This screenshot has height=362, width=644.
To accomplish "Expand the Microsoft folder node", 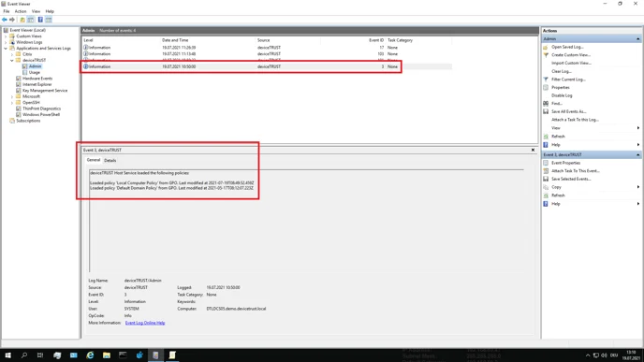I will [12, 96].
